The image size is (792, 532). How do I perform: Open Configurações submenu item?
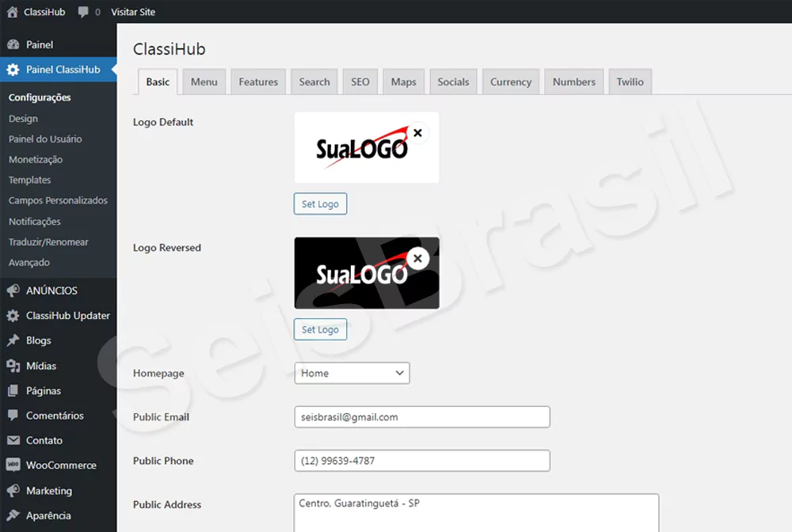tap(40, 97)
